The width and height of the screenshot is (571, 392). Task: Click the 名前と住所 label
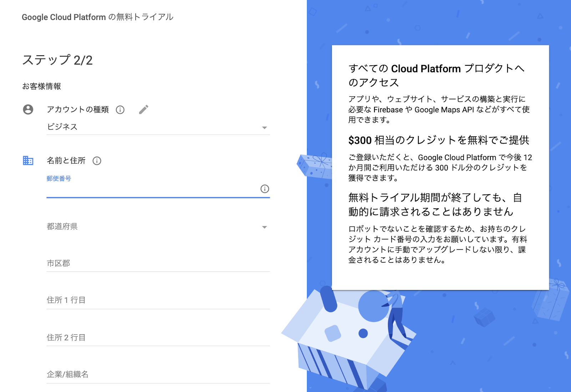click(66, 161)
